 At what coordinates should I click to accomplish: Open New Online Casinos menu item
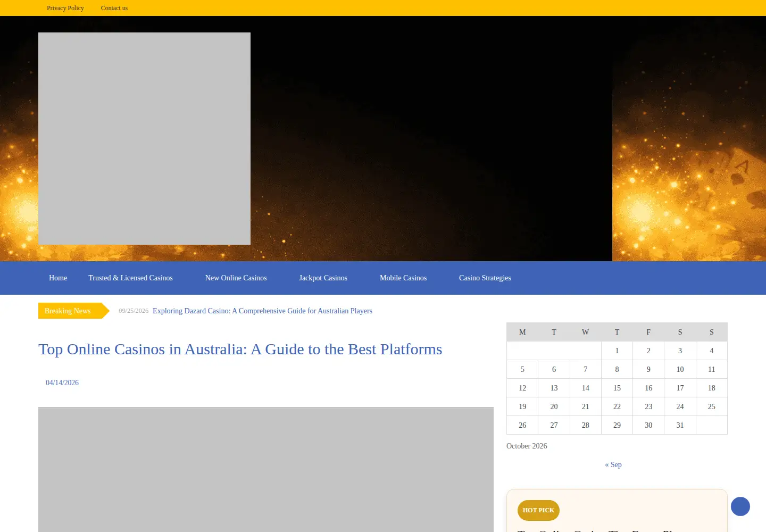(x=236, y=278)
